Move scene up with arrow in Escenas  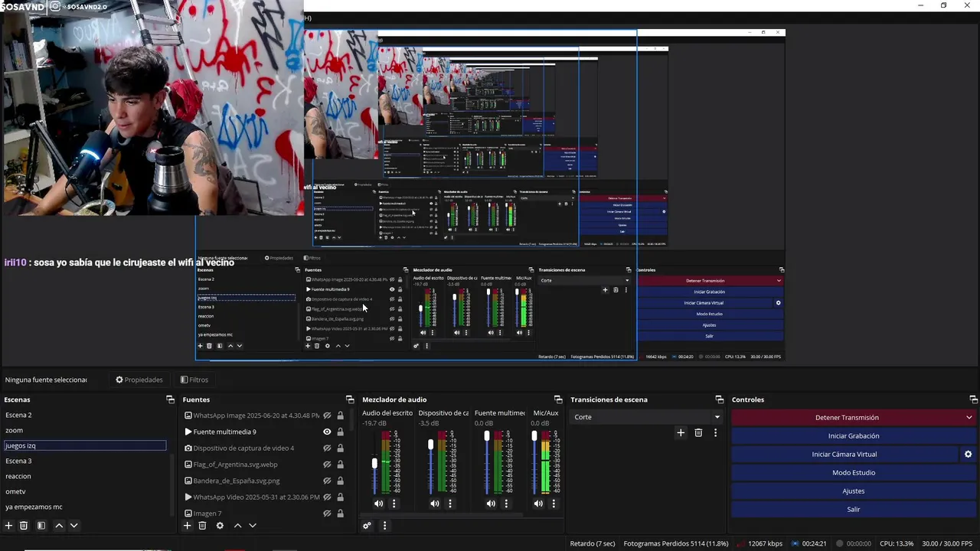coord(59,526)
